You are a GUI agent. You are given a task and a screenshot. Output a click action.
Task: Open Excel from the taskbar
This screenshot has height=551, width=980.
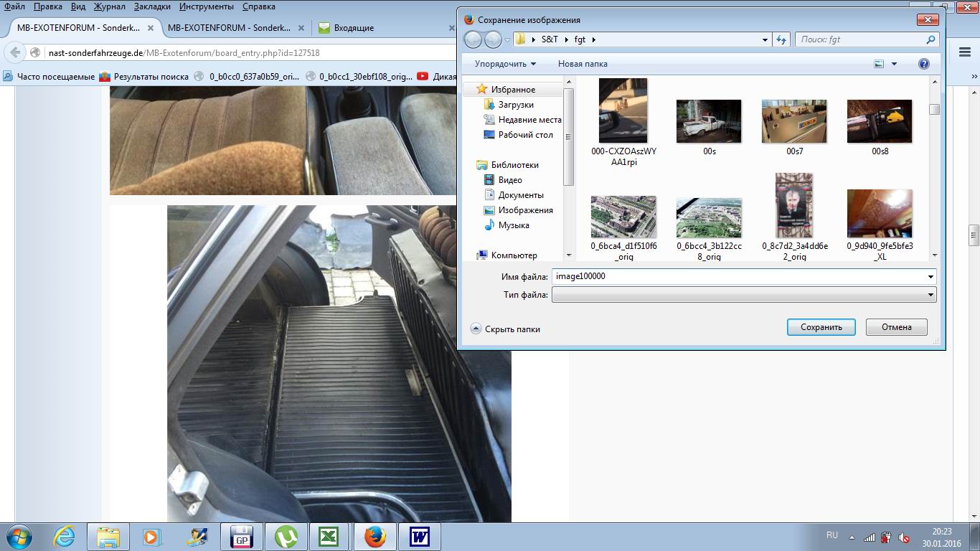click(x=328, y=536)
